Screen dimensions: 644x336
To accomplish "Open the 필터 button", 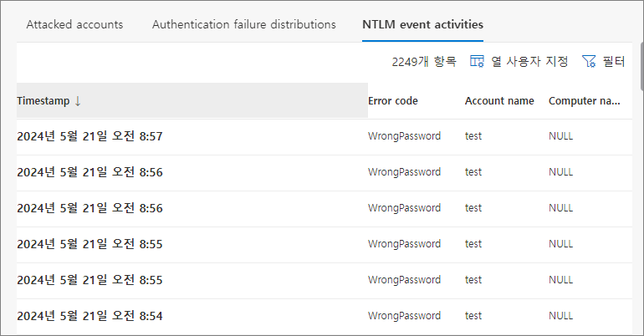I will (604, 62).
